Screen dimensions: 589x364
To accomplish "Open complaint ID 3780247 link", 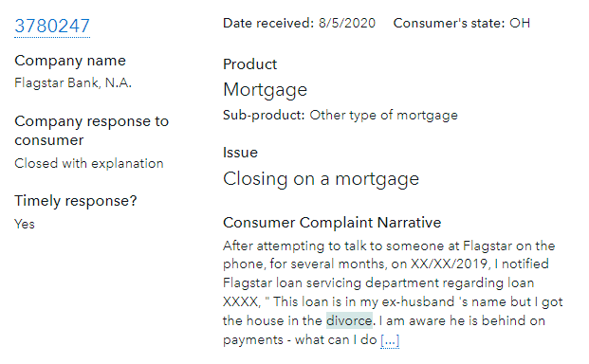I will 52,27.
